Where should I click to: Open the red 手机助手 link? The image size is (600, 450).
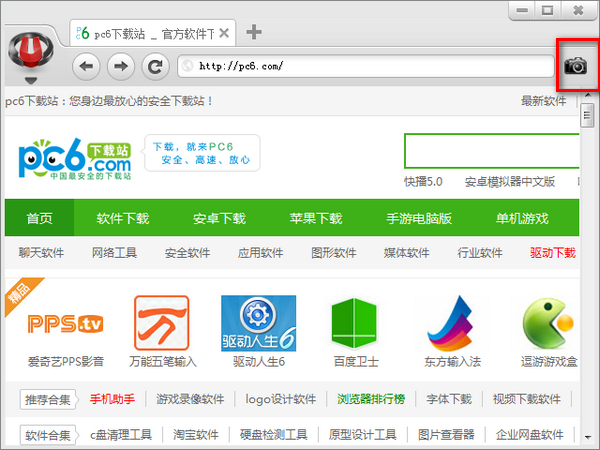112,399
